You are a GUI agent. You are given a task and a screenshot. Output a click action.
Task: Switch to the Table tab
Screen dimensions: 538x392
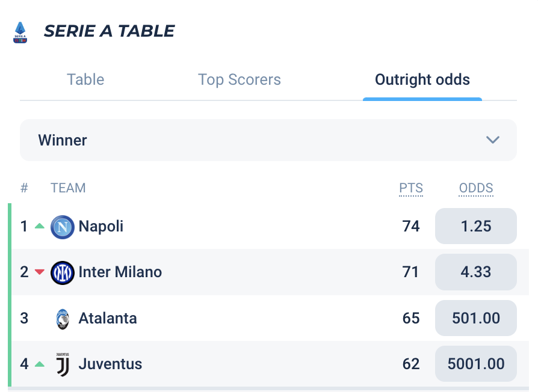(85, 79)
